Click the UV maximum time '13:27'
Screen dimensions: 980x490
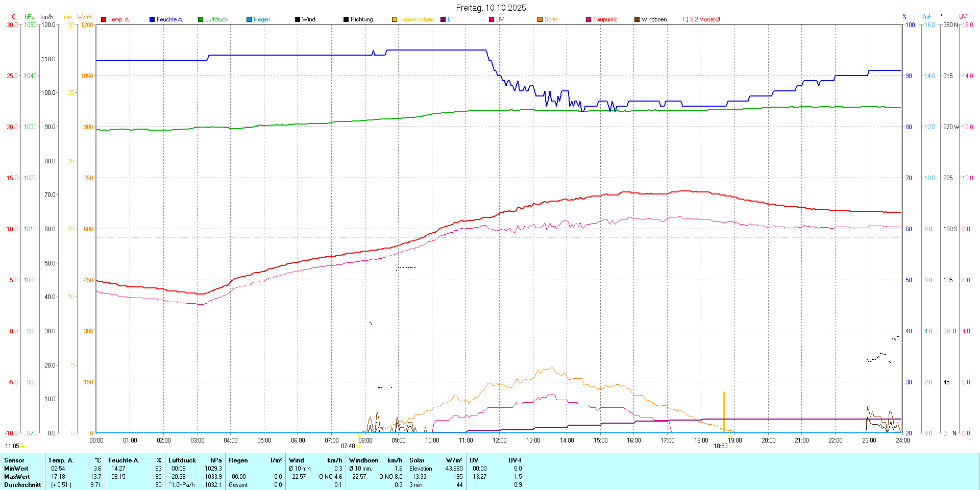480,477
